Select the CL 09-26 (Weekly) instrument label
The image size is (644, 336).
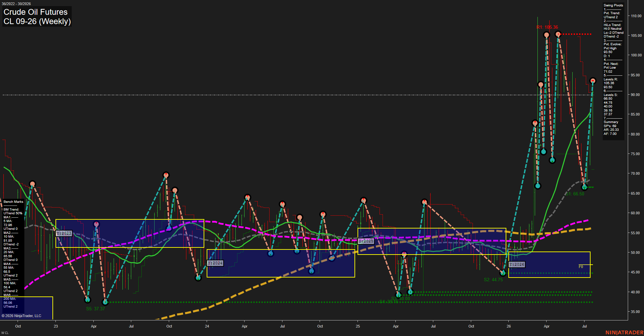pos(37,21)
